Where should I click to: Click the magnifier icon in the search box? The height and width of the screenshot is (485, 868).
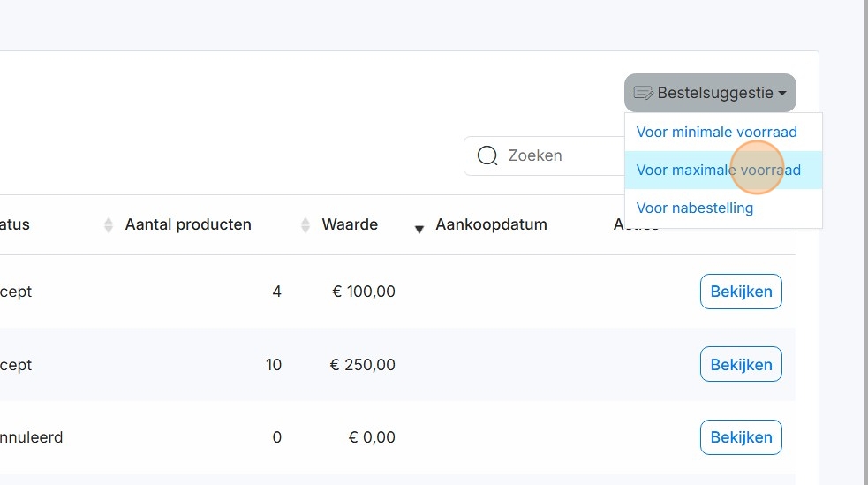tap(487, 155)
